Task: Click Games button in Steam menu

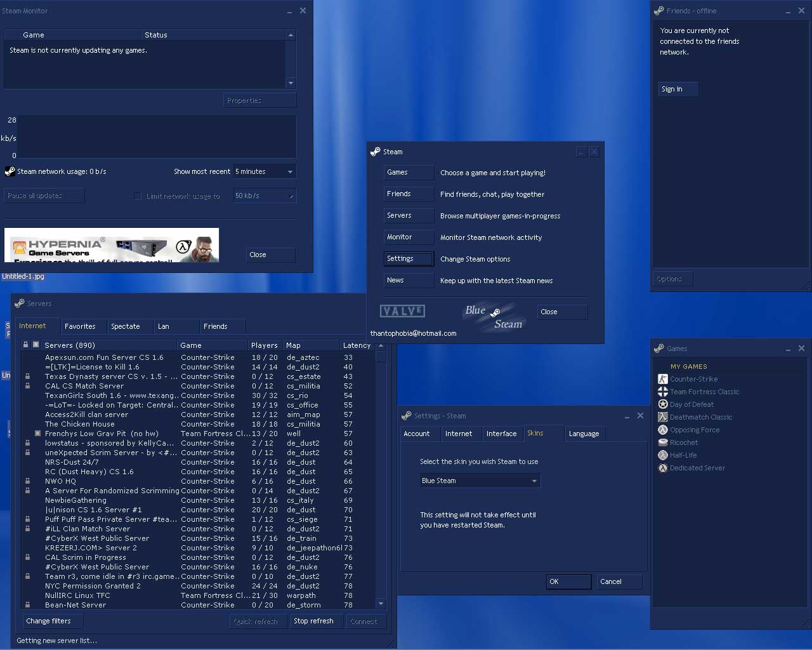Action: tap(409, 172)
